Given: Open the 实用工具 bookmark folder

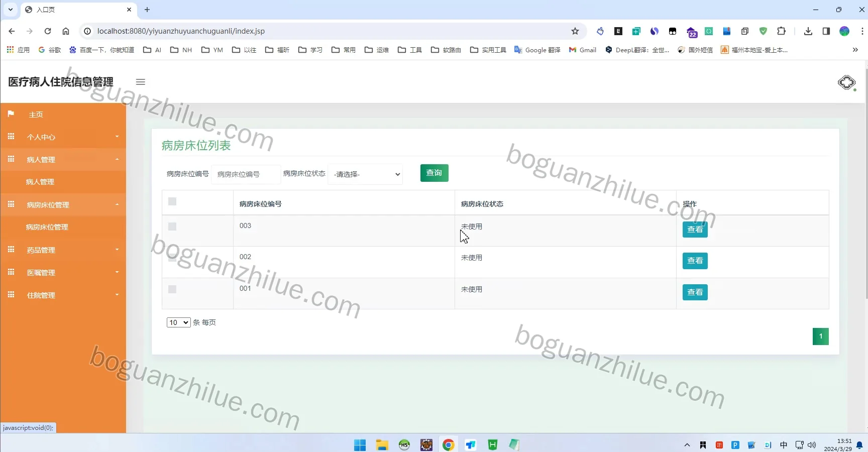Looking at the screenshot, I should click(488, 50).
